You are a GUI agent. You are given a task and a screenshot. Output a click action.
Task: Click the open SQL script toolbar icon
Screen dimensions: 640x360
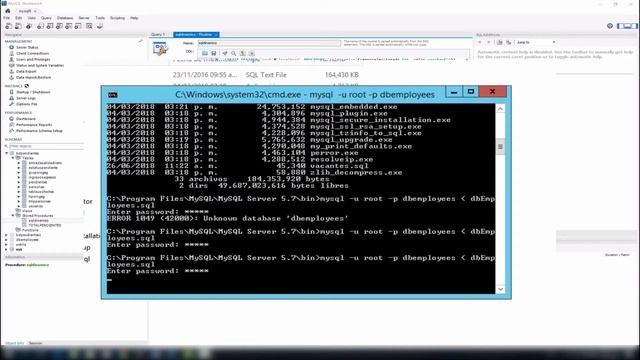[18, 26]
